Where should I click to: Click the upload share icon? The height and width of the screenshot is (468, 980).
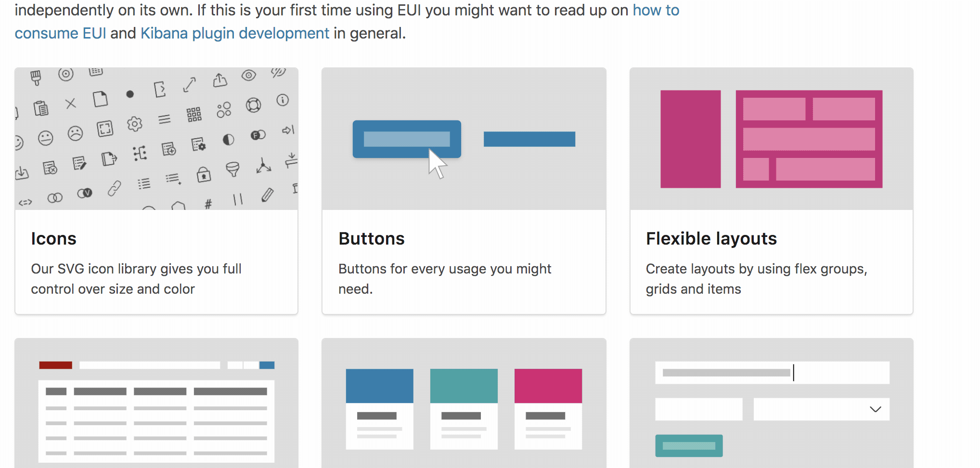pyautogui.click(x=220, y=79)
